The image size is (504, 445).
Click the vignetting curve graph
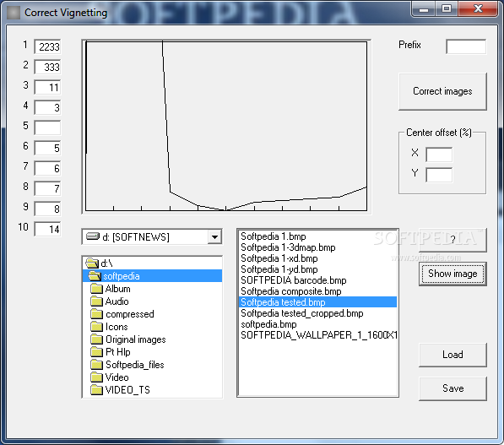tap(226, 127)
